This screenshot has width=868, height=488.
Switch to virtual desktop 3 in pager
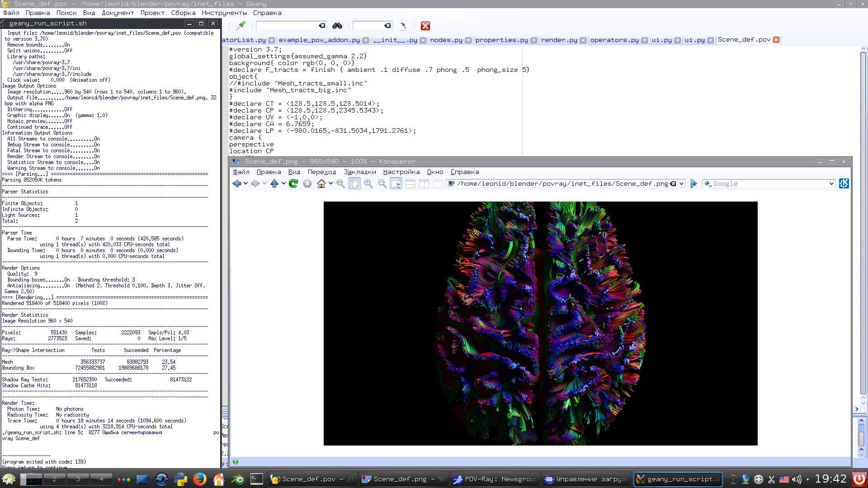(78, 479)
